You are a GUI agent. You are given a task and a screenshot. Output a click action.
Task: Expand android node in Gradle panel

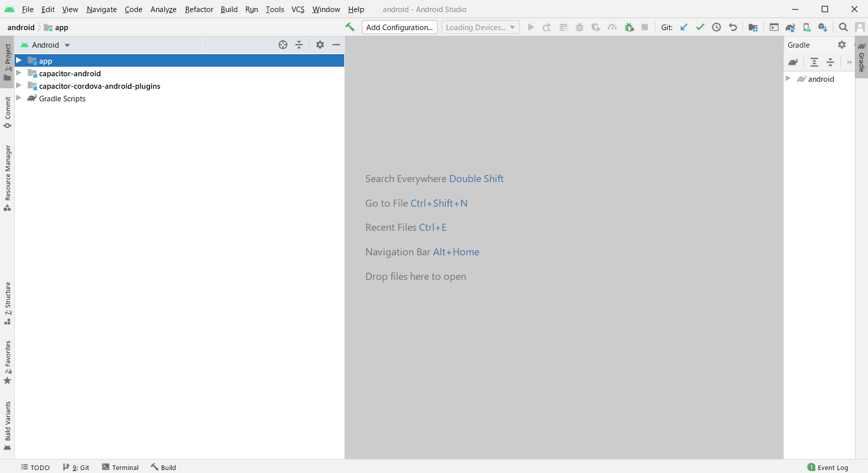coord(788,79)
